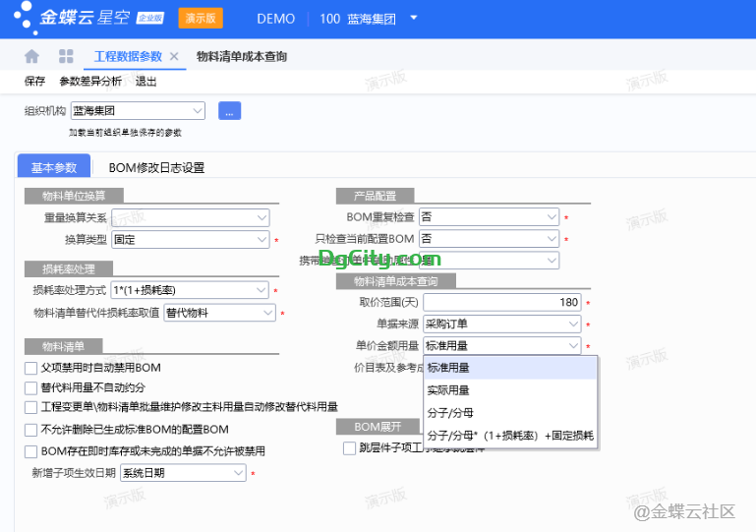Switch to BOM修改日志设置 tab

(156, 168)
